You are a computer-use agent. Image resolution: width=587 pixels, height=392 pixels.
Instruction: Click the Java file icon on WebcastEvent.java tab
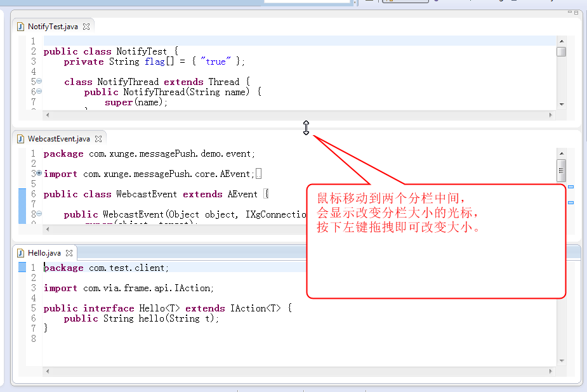[x=21, y=139]
